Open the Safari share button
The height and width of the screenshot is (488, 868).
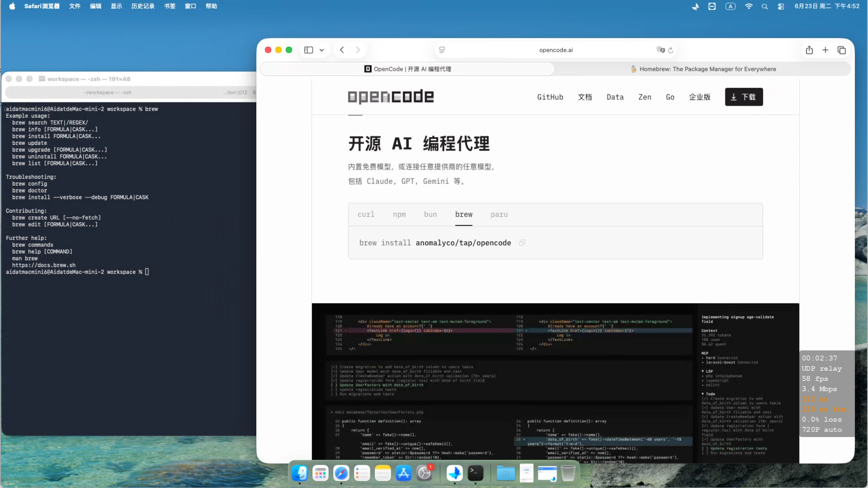coord(809,50)
